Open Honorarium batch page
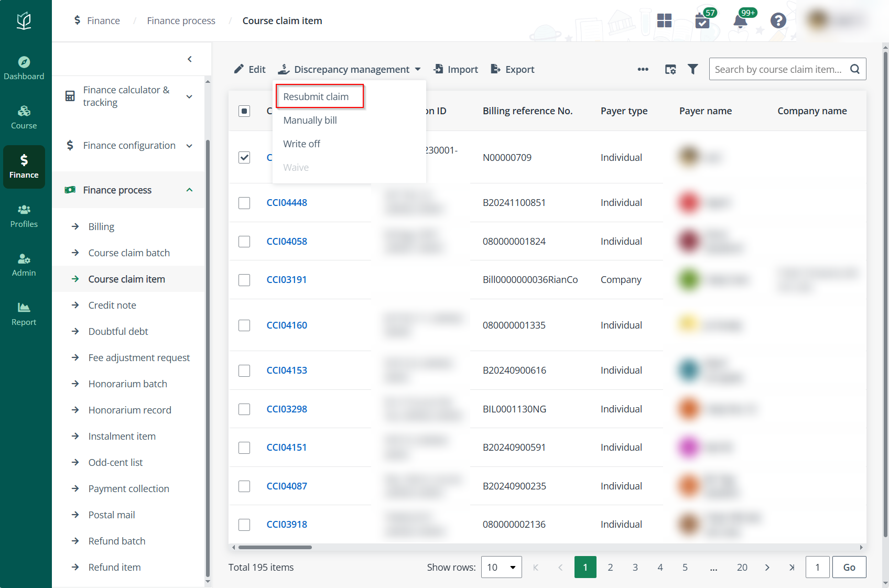Viewport: 889px width, 588px height. coord(127,384)
